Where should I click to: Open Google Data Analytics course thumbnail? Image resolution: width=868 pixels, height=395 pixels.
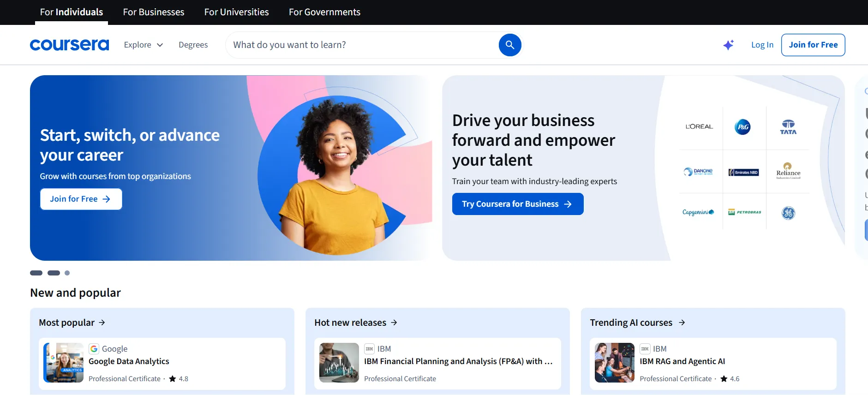point(64,363)
